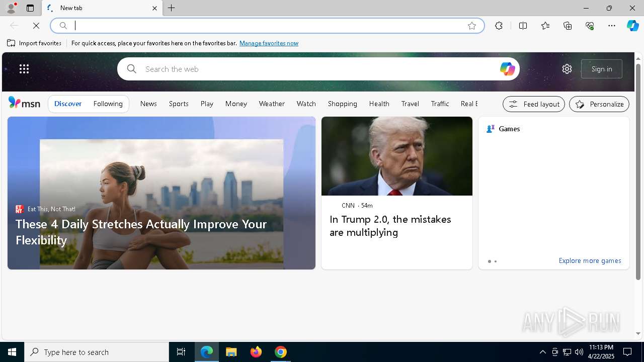
Task: Open the Travel category
Action: (410, 104)
